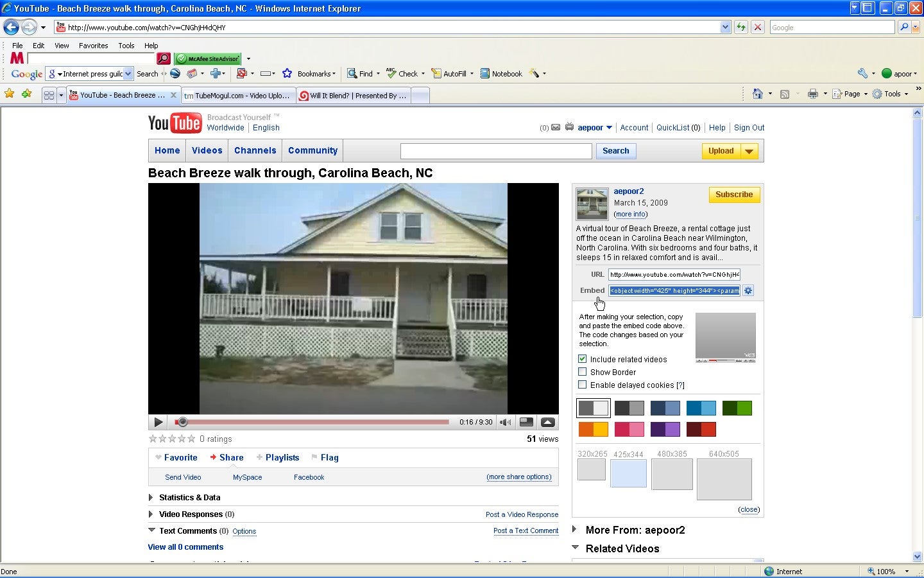Play the video with the play button
This screenshot has height=578, width=924.
158,422
